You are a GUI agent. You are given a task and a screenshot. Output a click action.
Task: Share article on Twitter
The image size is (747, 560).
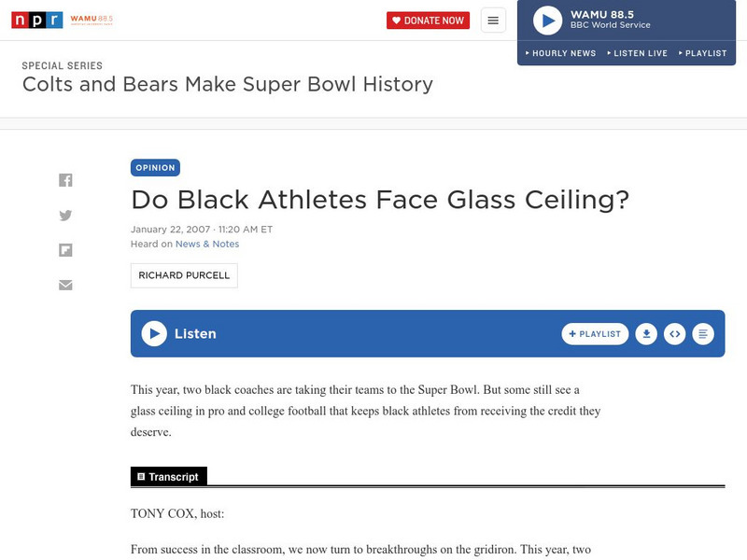tap(65, 215)
